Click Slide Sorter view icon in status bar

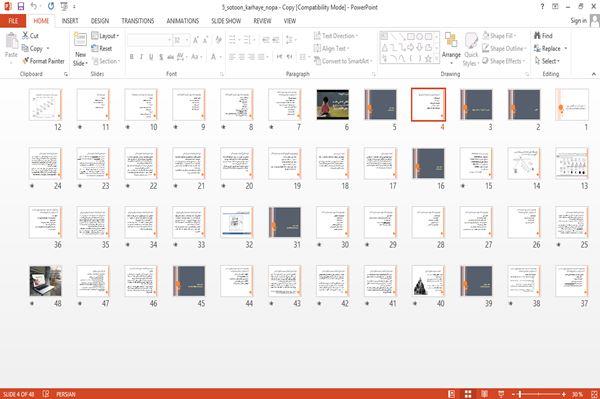point(468,394)
